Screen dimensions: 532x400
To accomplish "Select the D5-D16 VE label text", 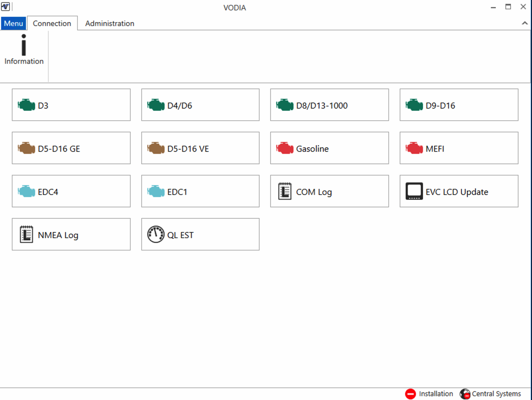I will [188, 149].
